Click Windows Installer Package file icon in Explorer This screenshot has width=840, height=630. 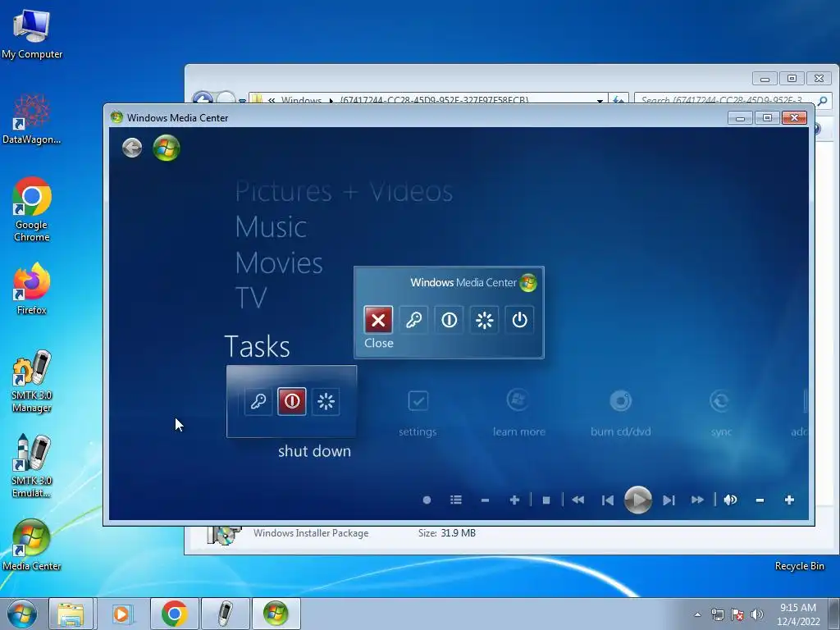click(224, 535)
